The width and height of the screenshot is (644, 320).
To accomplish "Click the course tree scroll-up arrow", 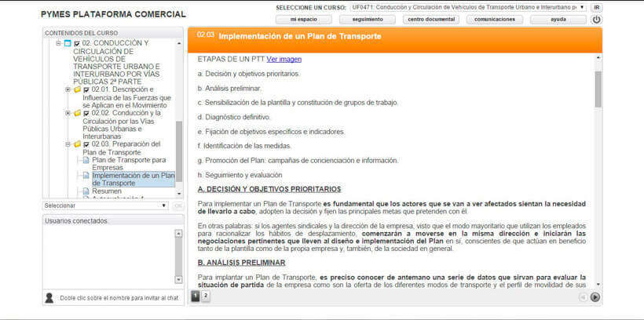I will click(x=178, y=42).
